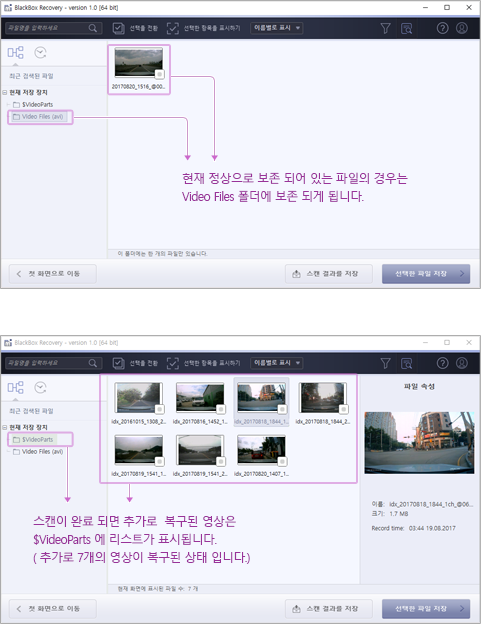Click search magnifier icon in single-file window

click(x=93, y=28)
